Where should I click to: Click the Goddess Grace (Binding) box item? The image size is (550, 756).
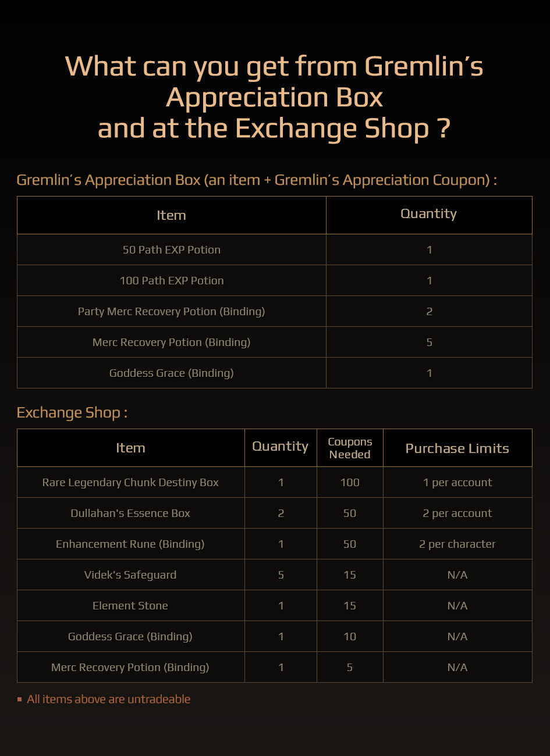(171, 373)
